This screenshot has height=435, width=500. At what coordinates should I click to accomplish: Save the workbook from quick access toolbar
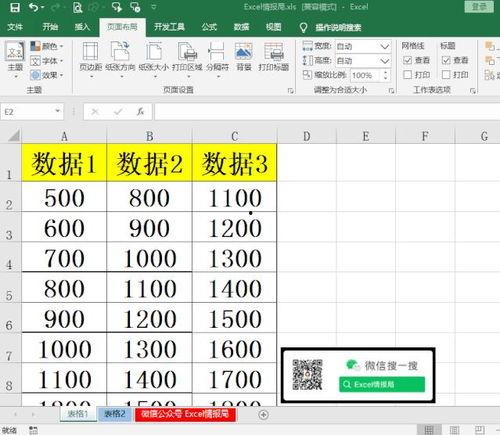pyautogui.click(x=15, y=7)
